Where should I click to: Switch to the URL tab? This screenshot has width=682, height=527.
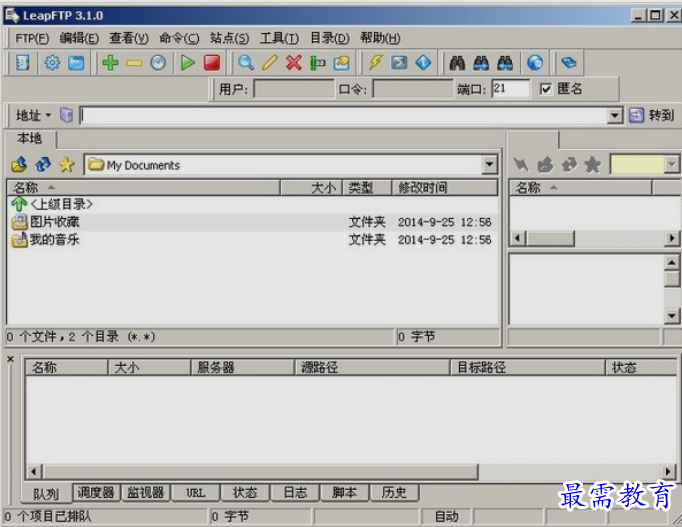click(x=195, y=493)
